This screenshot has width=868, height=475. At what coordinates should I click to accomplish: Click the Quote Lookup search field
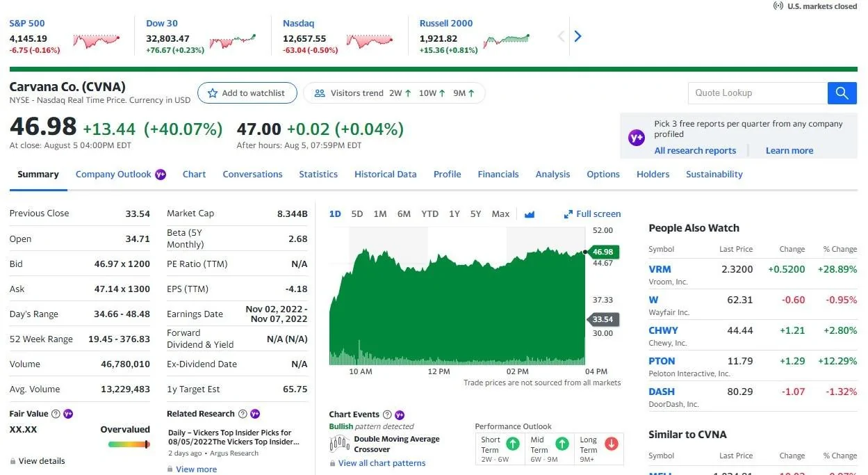[x=758, y=93]
